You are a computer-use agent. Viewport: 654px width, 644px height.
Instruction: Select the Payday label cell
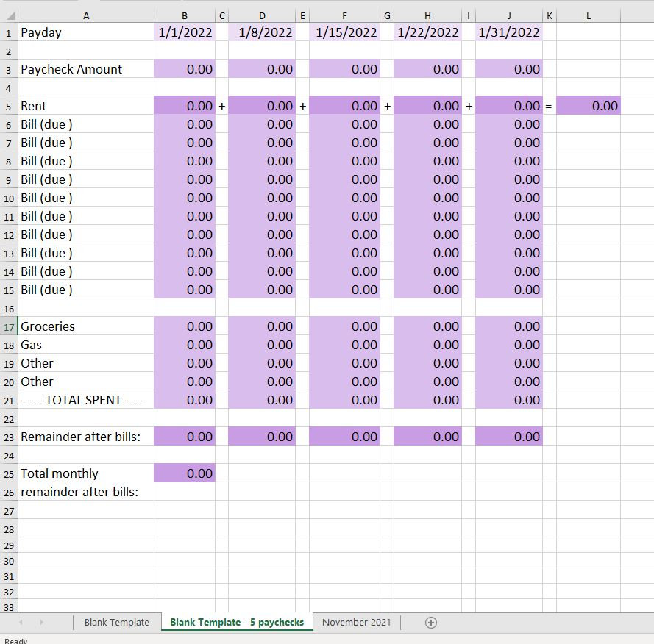coord(86,32)
